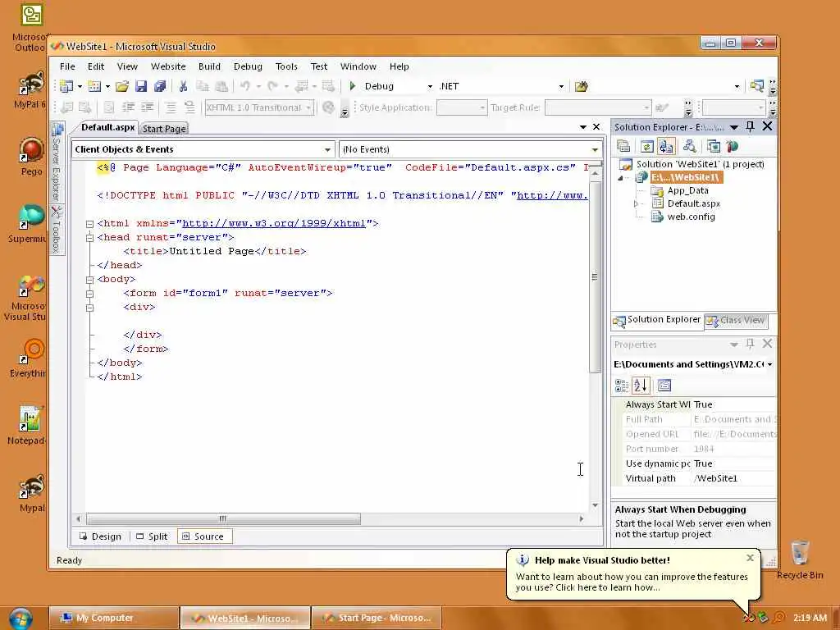Image resolution: width=840 pixels, height=630 pixels.
Task: Close the Help make Visual Studio better balloon
Action: click(750, 558)
